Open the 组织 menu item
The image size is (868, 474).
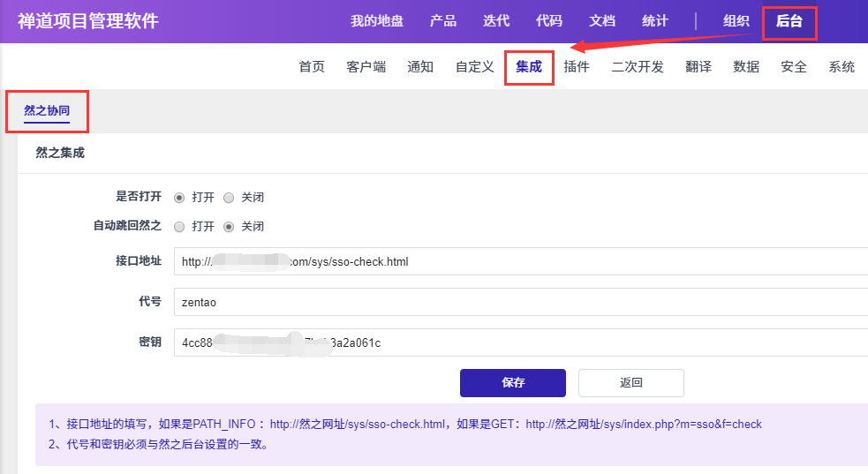tap(736, 21)
